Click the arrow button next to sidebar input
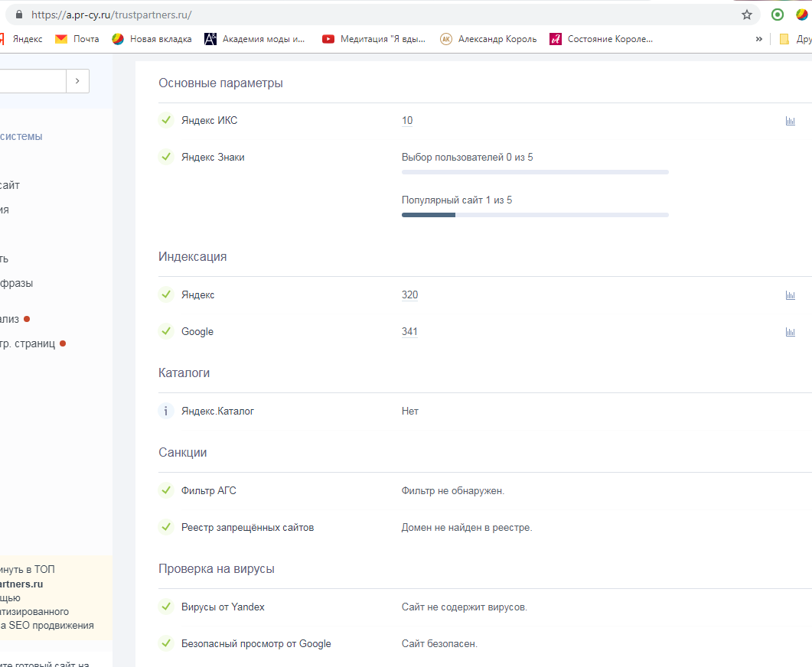This screenshot has height=667, width=812. pos(77,81)
